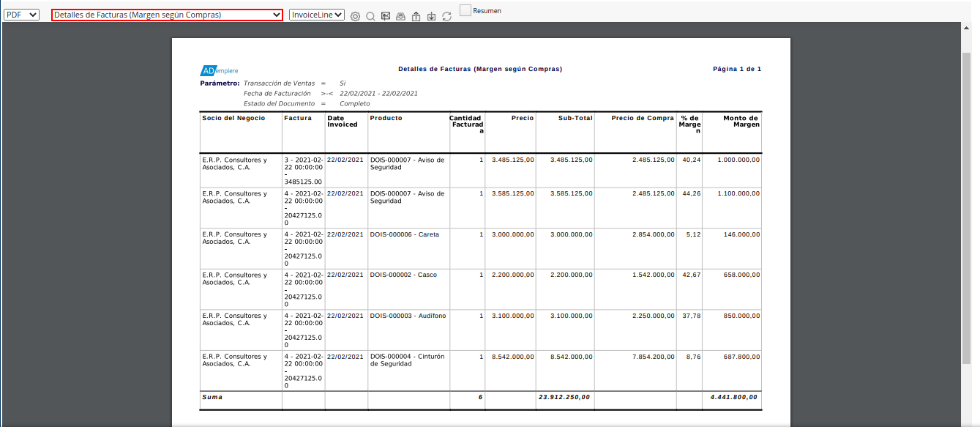The width and height of the screenshot is (980, 427).
Task: Click the Archive report icon
Action: pyautogui.click(x=400, y=16)
